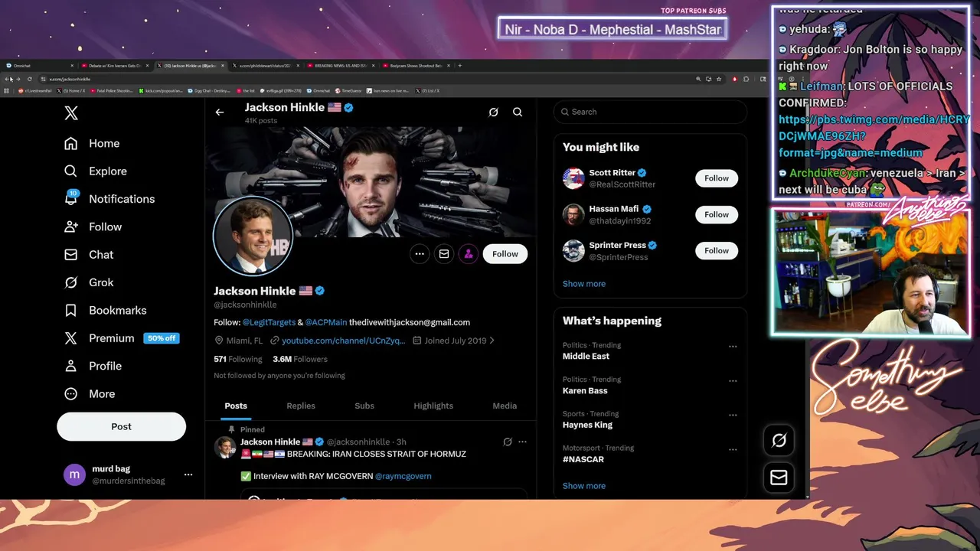Go back with the profile header arrow
This screenshot has width=980, height=551.
pos(220,112)
